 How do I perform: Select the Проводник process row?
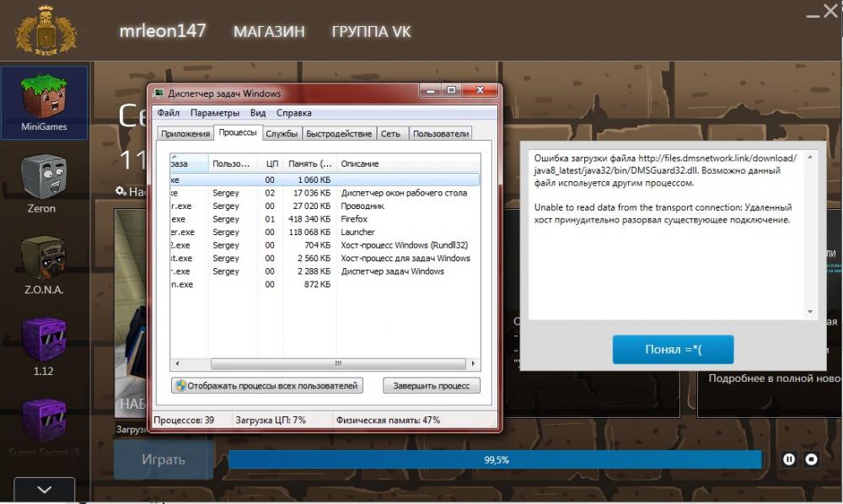click(325, 206)
